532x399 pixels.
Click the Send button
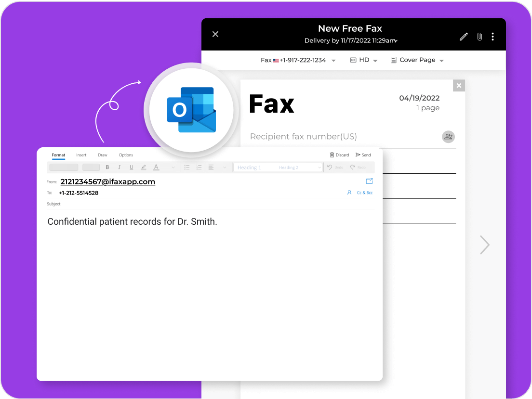coord(363,154)
